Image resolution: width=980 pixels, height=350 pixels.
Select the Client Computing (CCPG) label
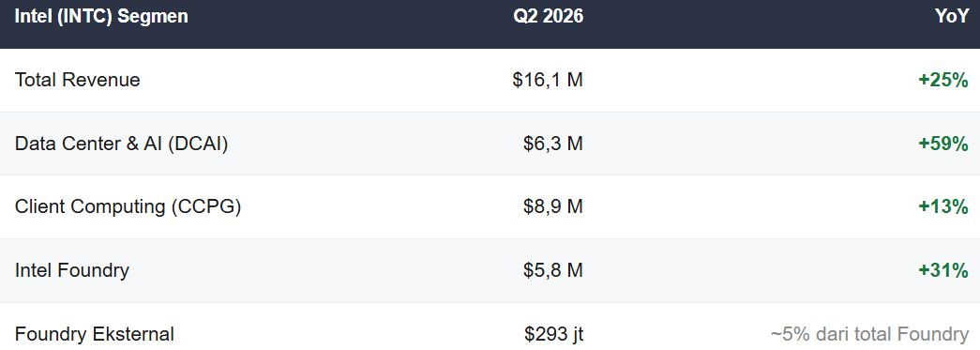coord(128,206)
